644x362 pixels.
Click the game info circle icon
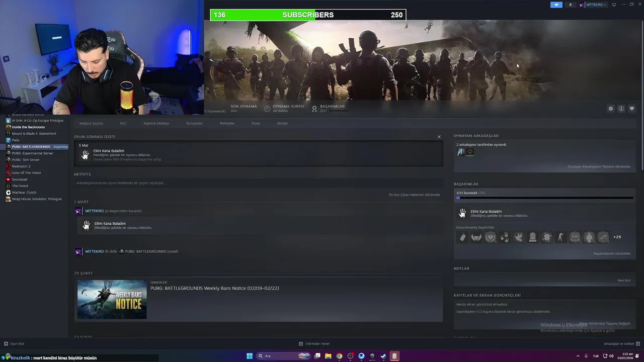621,109
